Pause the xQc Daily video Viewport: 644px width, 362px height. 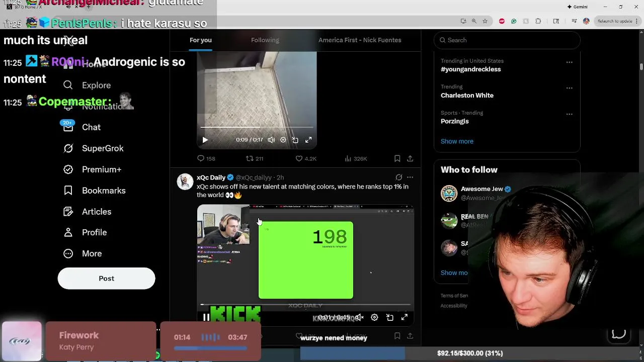(x=206, y=317)
